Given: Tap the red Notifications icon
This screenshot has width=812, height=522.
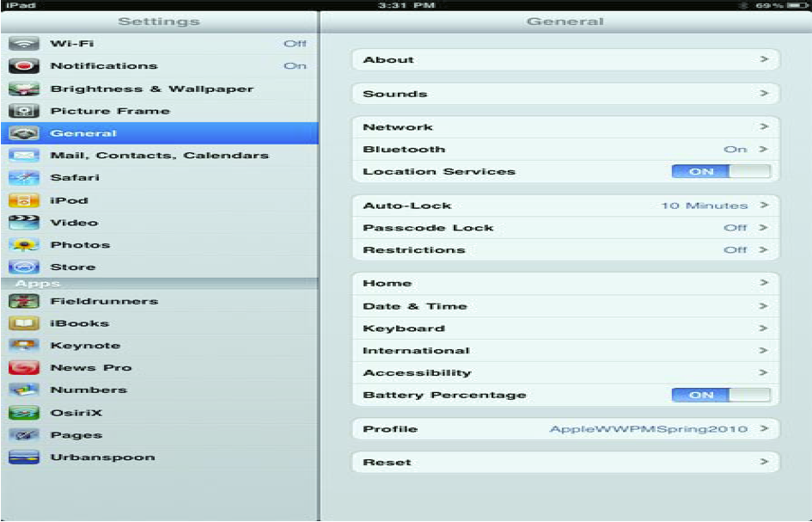Looking at the screenshot, I should tap(24, 66).
